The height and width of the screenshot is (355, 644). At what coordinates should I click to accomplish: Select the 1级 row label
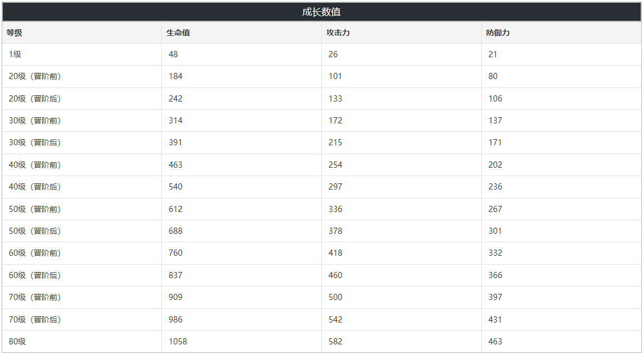(15, 54)
